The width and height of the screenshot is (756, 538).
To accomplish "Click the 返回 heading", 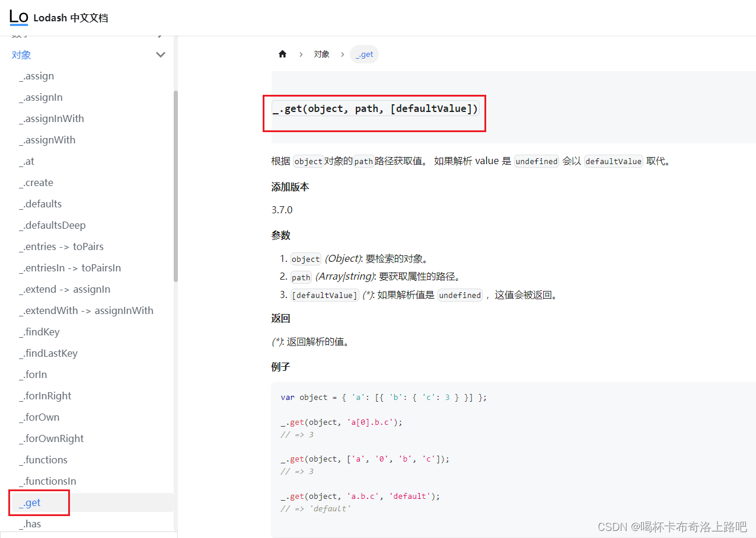I will coord(280,318).
